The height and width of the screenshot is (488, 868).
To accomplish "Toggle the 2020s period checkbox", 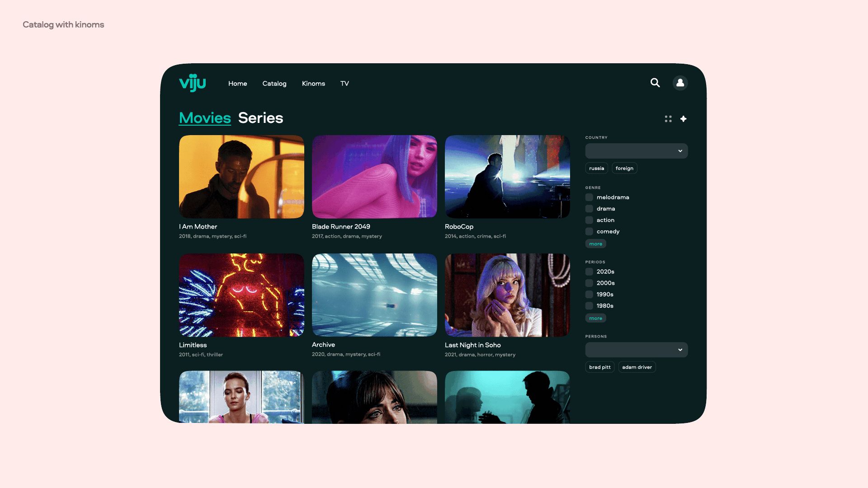I will click(589, 272).
